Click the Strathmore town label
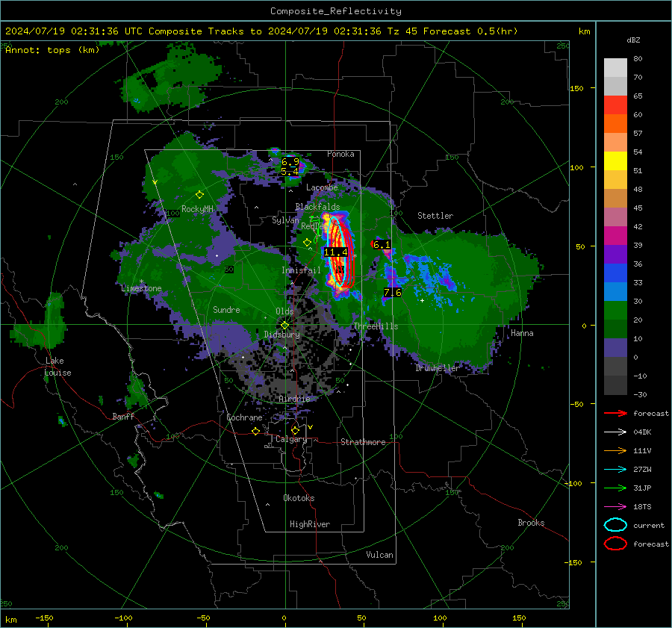Image resolution: width=672 pixels, height=628 pixels. point(363,442)
